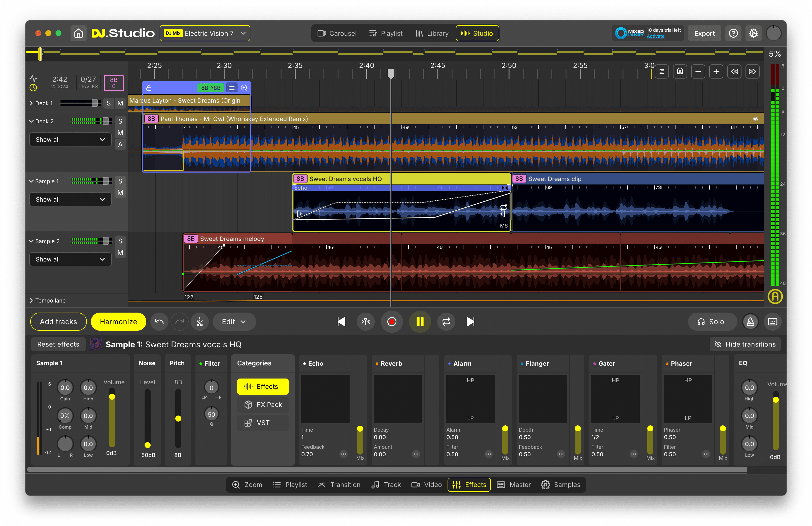Click the metronome icon
This screenshot has width=812, height=526.
pos(751,321)
